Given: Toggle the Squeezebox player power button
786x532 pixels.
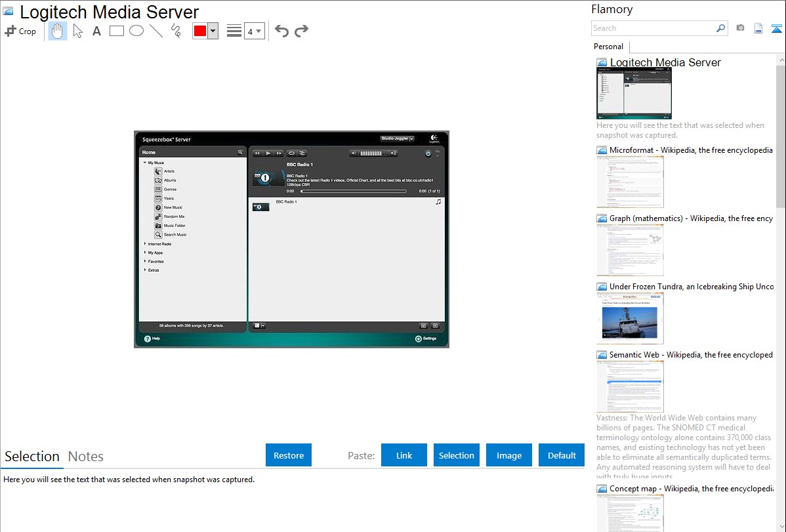Looking at the screenshot, I should click(428, 154).
